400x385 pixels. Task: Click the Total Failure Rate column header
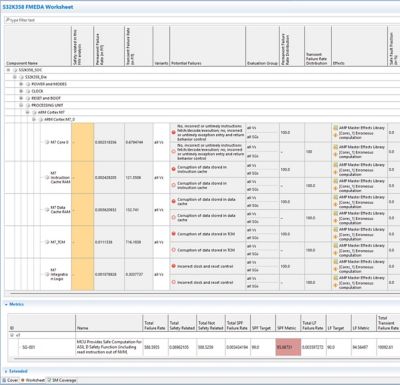click(x=155, y=322)
